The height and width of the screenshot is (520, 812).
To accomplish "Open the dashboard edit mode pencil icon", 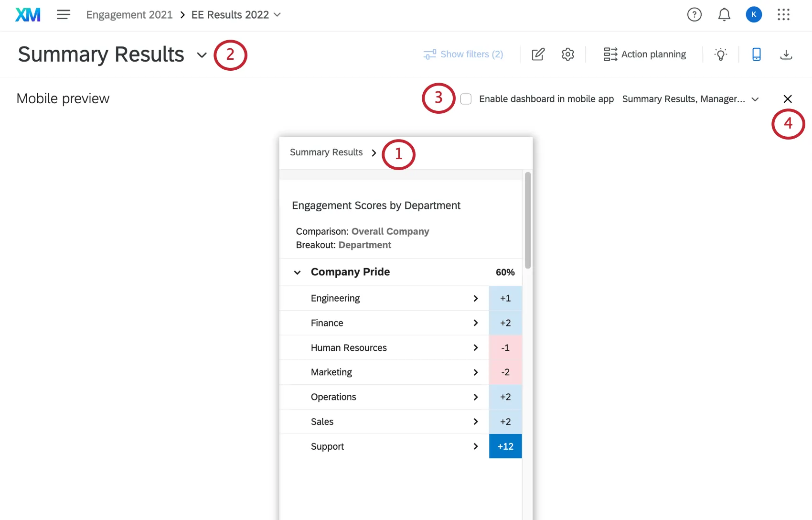I will click(x=538, y=54).
